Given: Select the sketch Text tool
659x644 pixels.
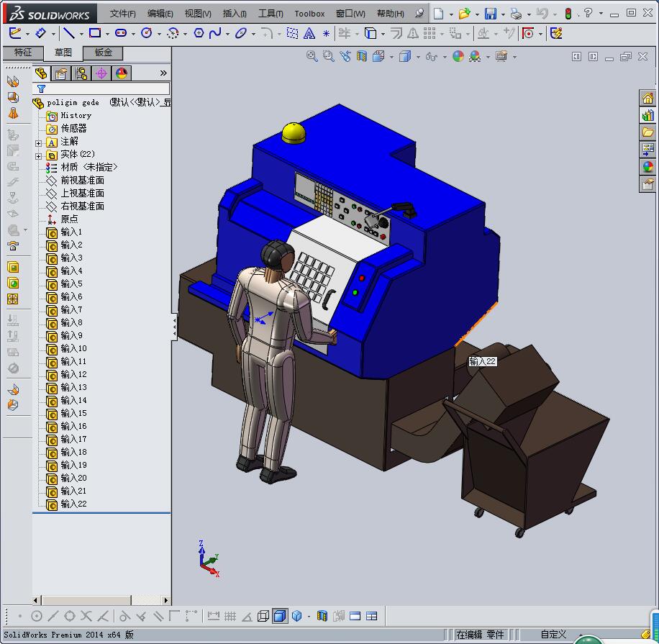Looking at the screenshot, I should (x=309, y=33).
